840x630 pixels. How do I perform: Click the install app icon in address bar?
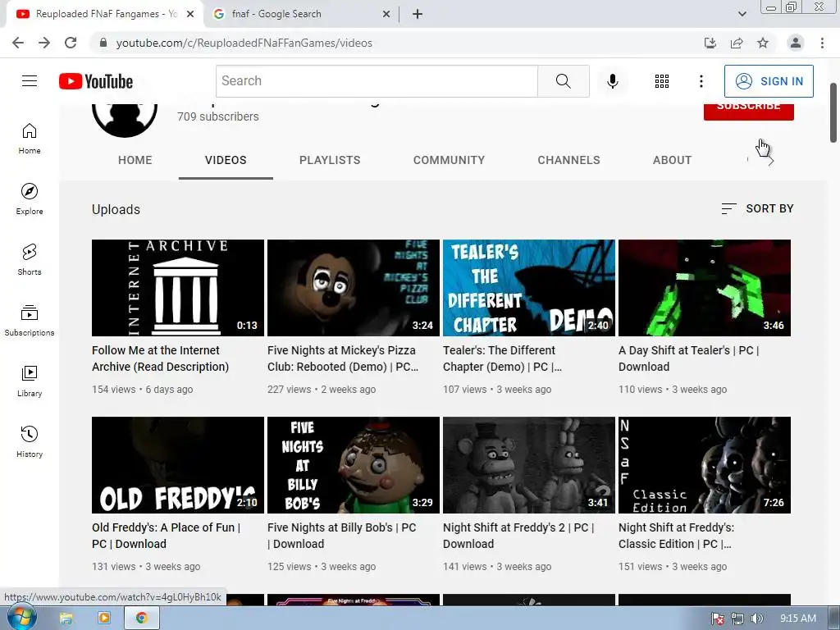710,43
